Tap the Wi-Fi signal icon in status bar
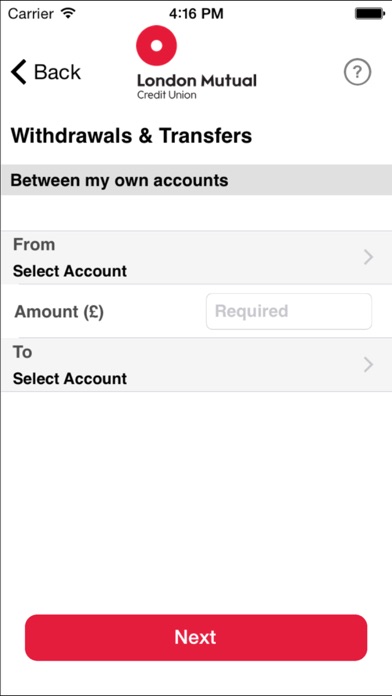 click(x=68, y=14)
